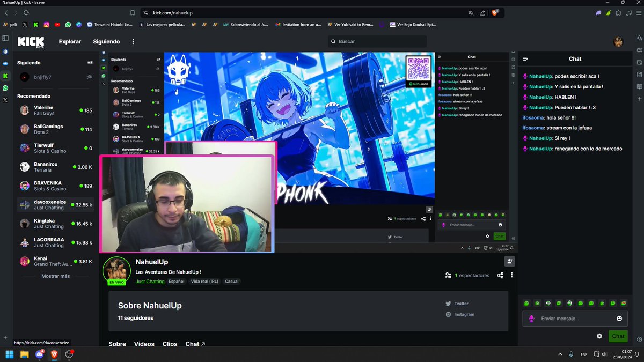
Task: Open Just Chatting category link
Action: click(150, 282)
